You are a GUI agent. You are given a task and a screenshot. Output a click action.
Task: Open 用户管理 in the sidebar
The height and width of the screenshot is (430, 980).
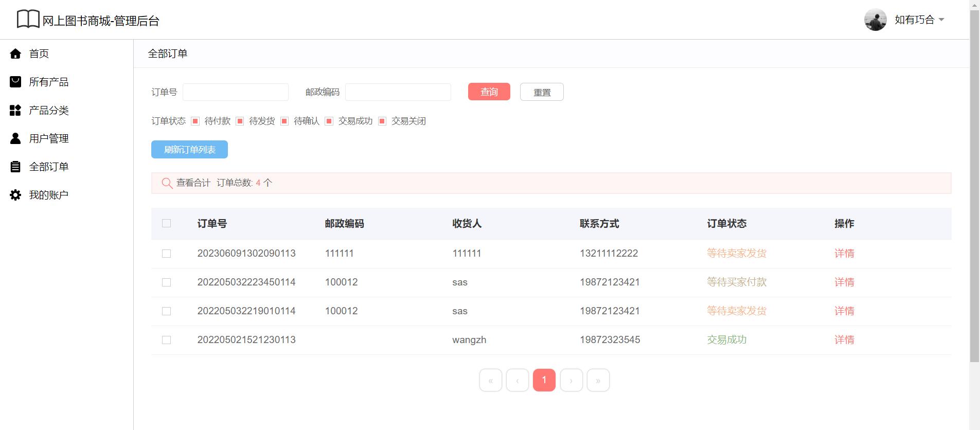click(x=49, y=138)
